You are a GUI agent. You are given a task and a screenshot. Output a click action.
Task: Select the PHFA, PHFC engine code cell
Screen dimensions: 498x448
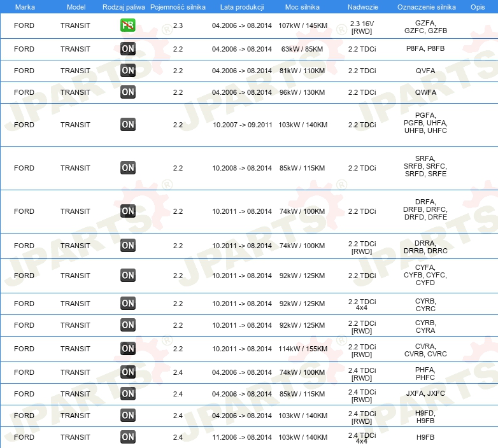pos(425,374)
